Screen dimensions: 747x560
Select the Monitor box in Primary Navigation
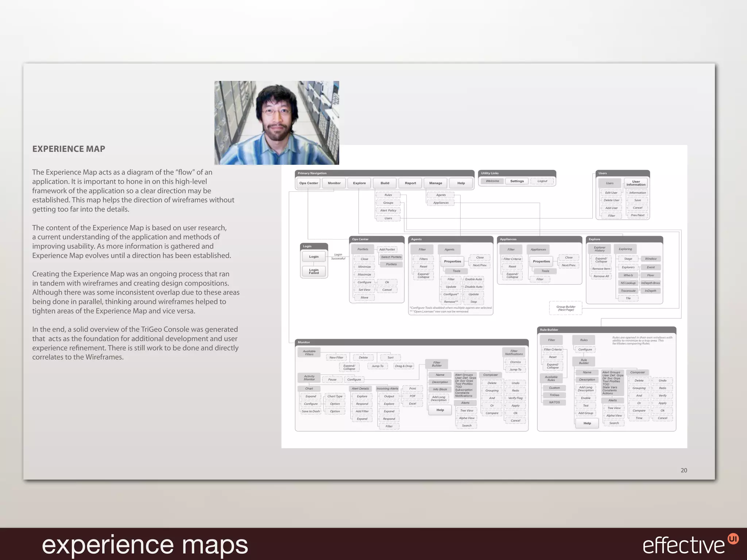pyautogui.click(x=334, y=183)
